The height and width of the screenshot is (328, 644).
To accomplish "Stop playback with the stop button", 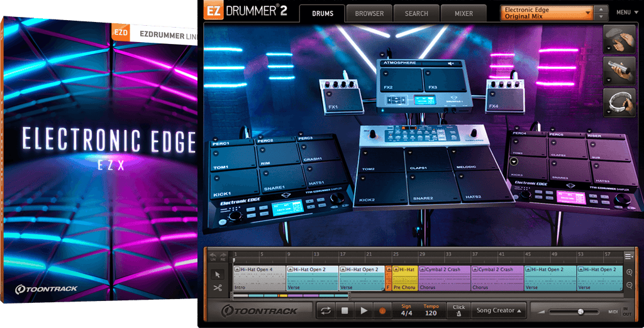I will pyautogui.click(x=345, y=311).
